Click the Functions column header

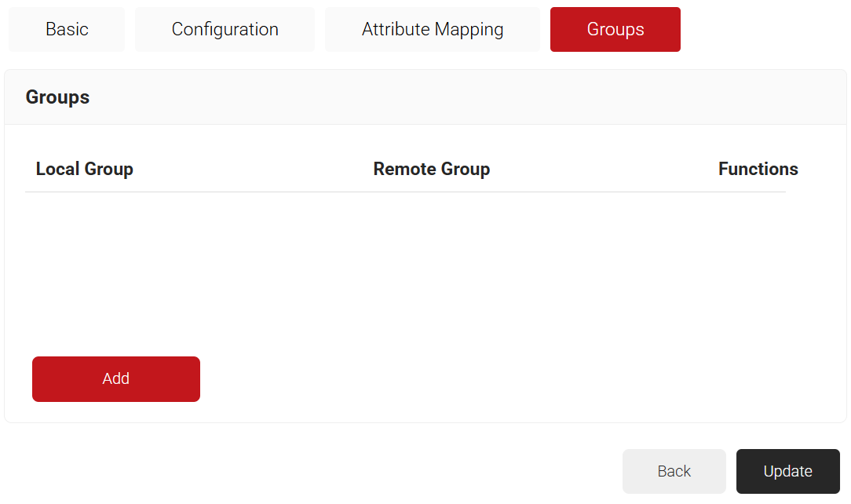pyautogui.click(x=758, y=170)
